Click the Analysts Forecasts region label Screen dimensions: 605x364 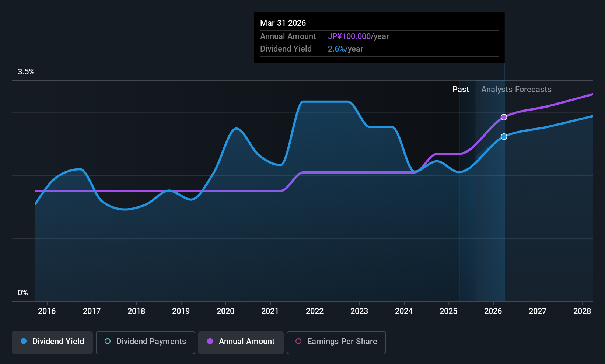coord(516,90)
